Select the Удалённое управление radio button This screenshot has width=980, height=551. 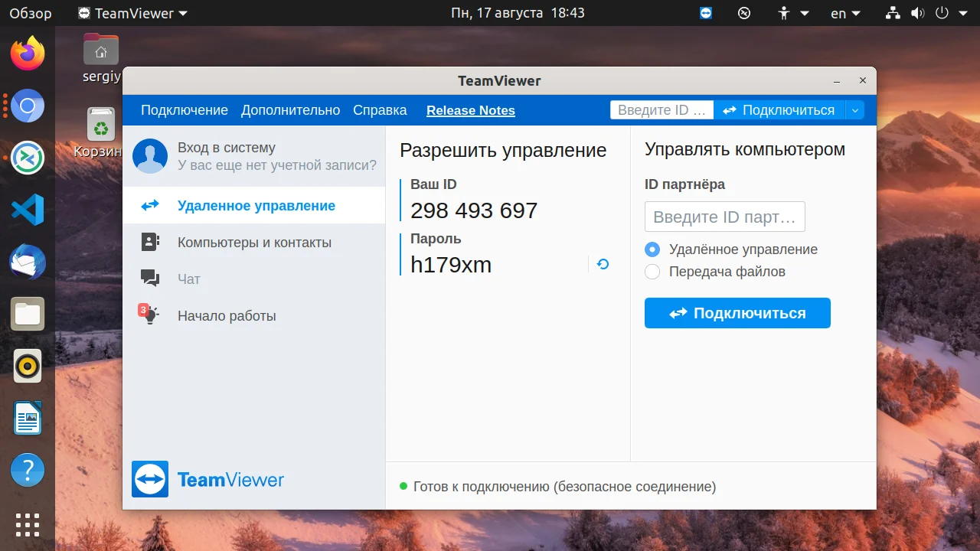click(652, 249)
